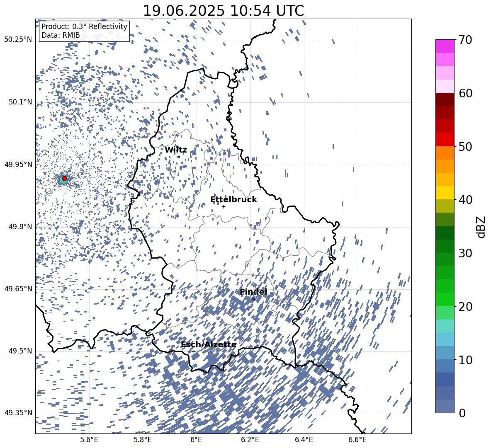This screenshot has width=491, height=448.
Task: Click the title 19.06.2025 10:54 UTC
Action: [223, 11]
